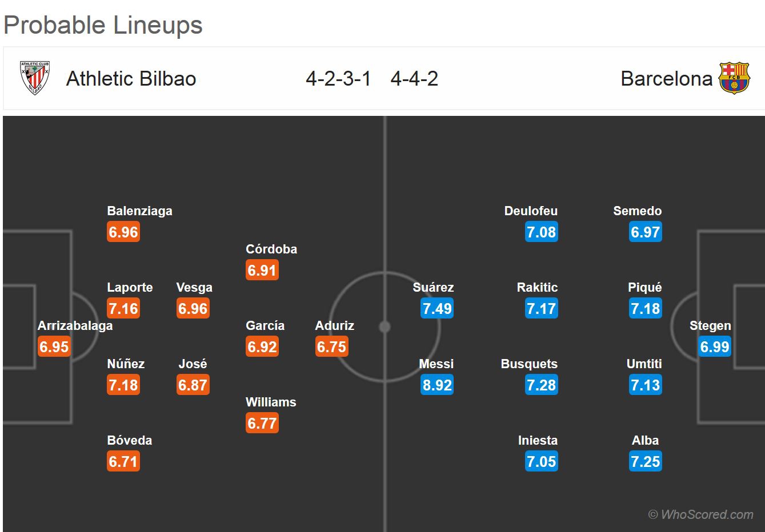Click Laporte's 7.16 rating badge
The width and height of the screenshot is (765, 532).
123,309
